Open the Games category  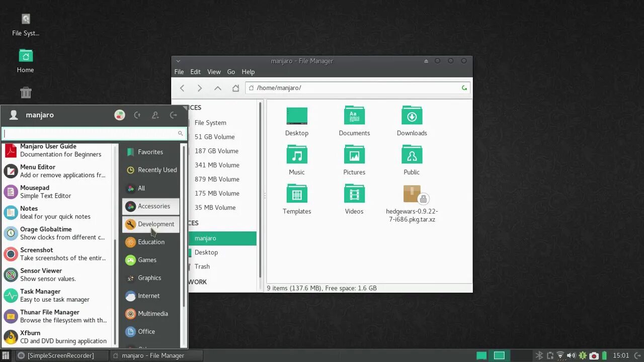(x=151, y=260)
